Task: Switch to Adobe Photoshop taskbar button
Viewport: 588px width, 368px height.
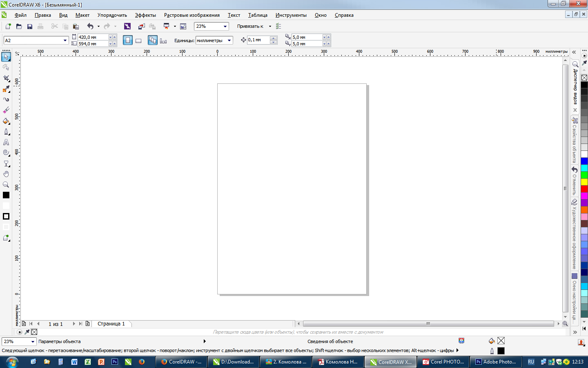Action: (496, 362)
